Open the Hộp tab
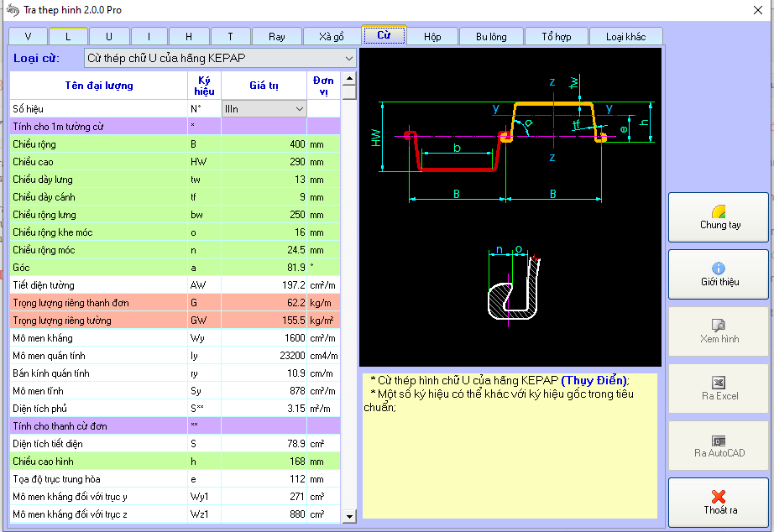The image size is (774, 532). 432,37
